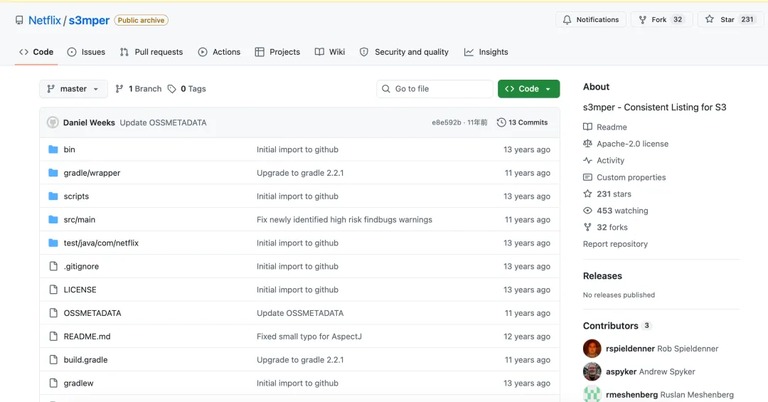The width and height of the screenshot is (768, 402).
Task: Click Report repository link
Action: pyautogui.click(x=615, y=244)
